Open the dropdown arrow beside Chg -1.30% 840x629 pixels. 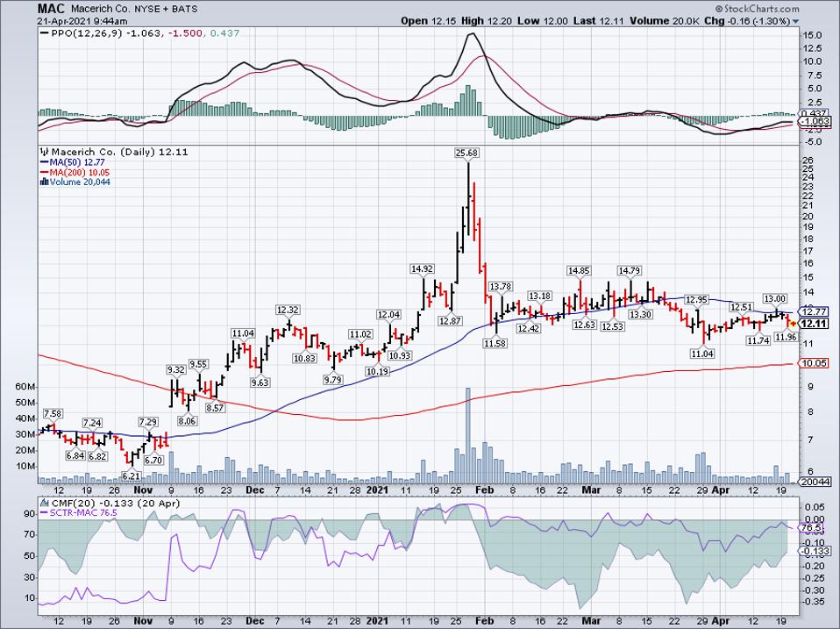point(795,21)
